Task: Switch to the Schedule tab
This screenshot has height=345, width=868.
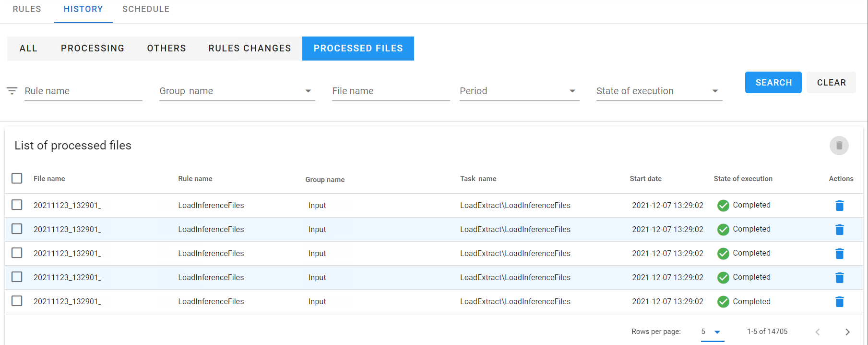Action: coord(146,9)
